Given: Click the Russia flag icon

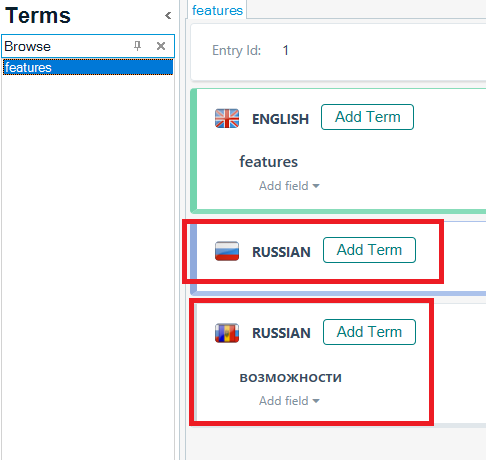Looking at the screenshot, I should pyautogui.click(x=227, y=251).
